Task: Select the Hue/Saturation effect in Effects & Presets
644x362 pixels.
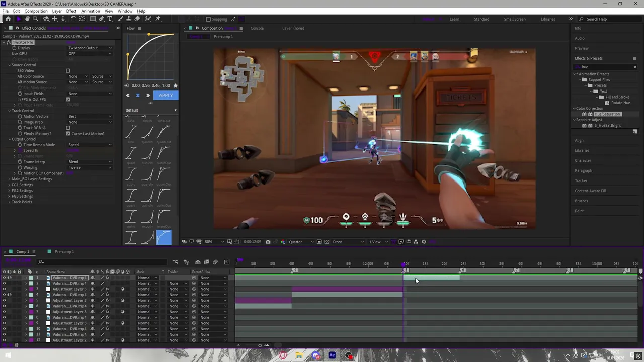Action: click(x=607, y=114)
